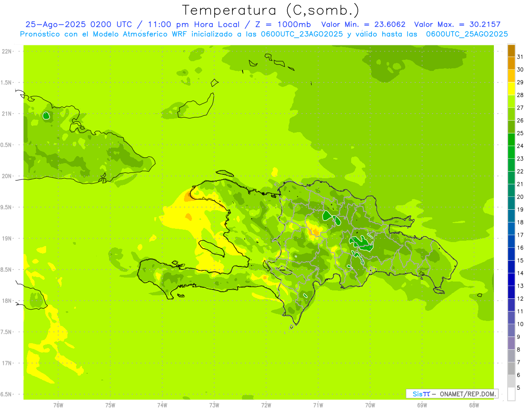The image size is (532, 411).
Task: Click Gonâve island in the gulf west of Haiti
Action: [212, 248]
